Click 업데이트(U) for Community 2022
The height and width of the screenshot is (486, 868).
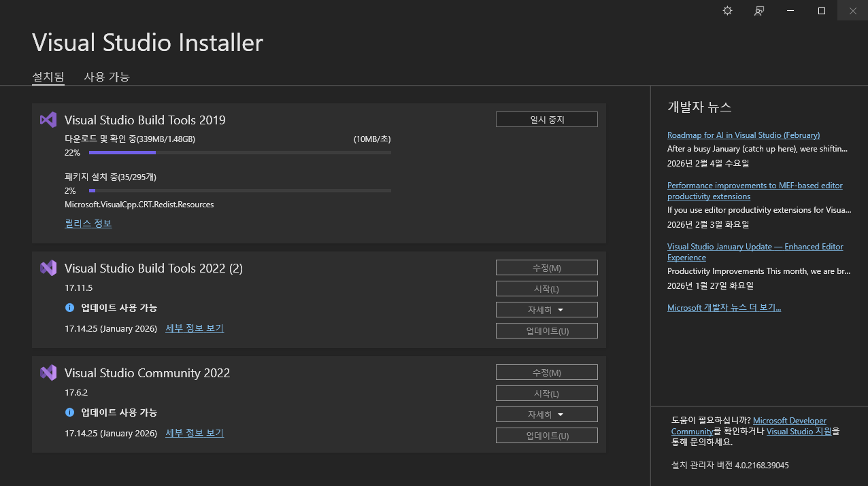click(x=547, y=436)
